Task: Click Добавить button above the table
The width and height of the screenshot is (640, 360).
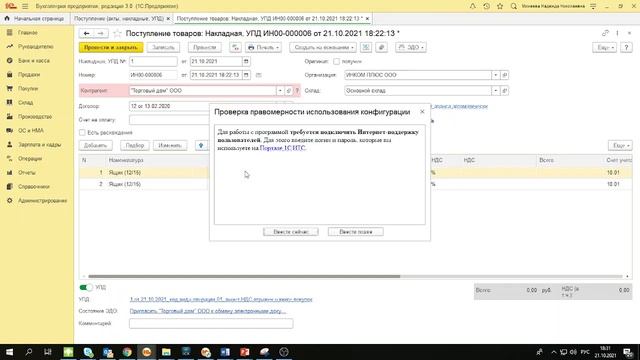Action: point(96,145)
